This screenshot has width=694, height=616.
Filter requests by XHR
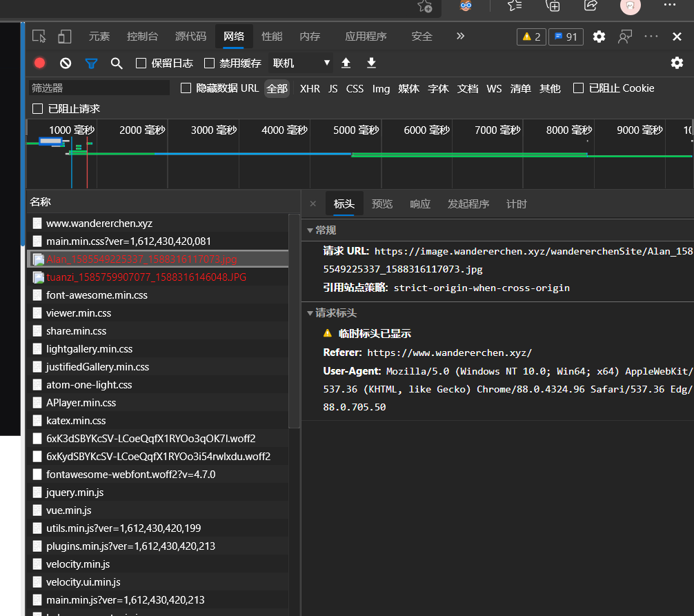point(310,88)
